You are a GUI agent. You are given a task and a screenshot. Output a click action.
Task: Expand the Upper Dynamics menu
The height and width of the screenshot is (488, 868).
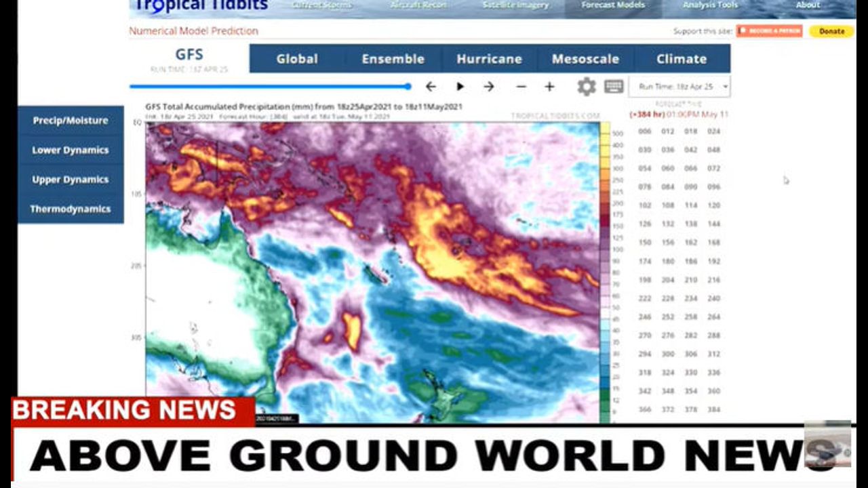71,180
